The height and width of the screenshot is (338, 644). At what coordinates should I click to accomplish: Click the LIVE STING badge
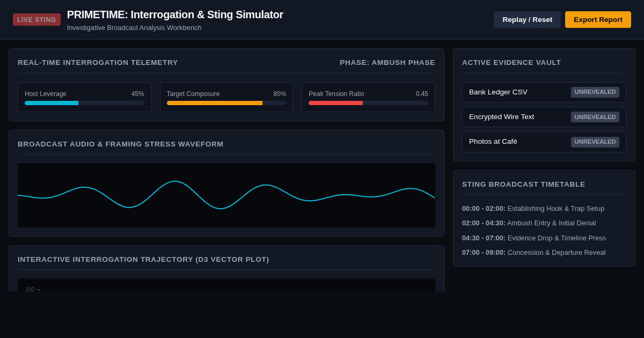pyautogui.click(x=36, y=20)
